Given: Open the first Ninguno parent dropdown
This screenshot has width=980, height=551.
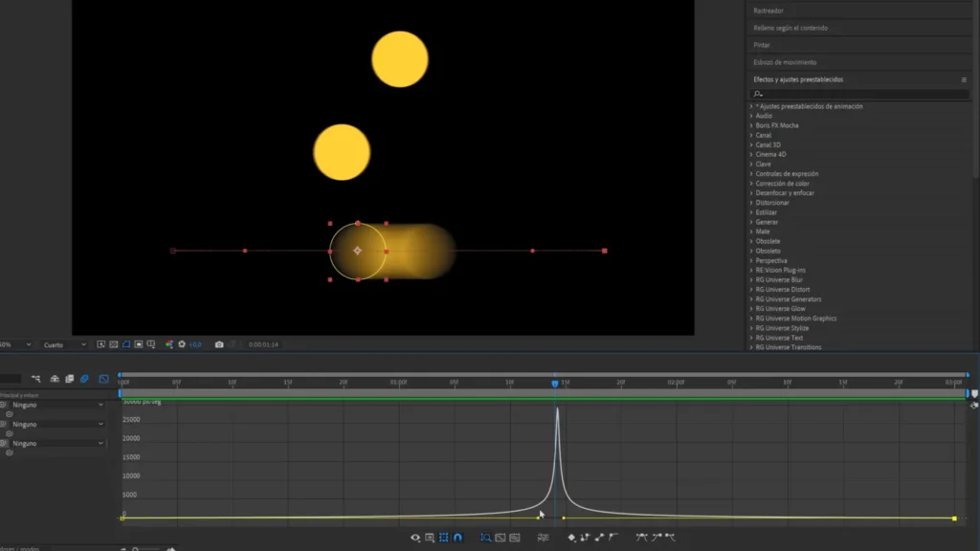Looking at the screenshot, I should point(57,405).
